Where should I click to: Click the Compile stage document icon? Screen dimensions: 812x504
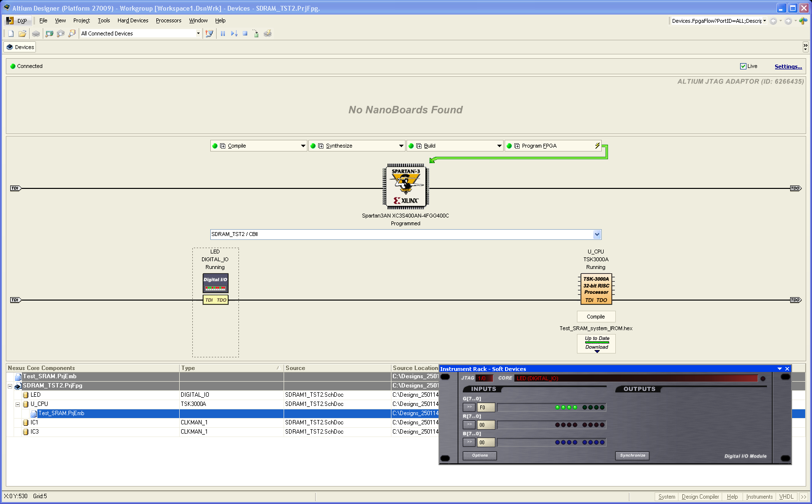(x=223, y=146)
